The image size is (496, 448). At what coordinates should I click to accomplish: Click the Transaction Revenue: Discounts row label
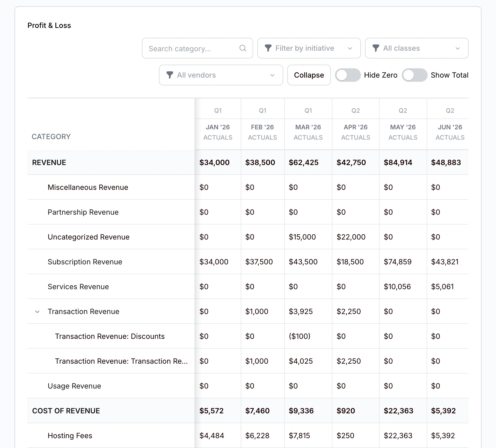110,336
